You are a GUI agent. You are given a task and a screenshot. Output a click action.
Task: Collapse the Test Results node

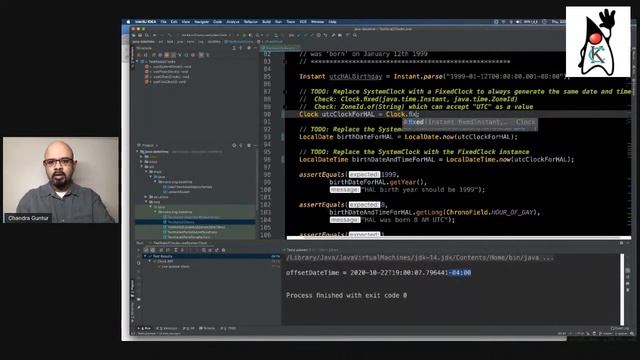tap(145, 256)
